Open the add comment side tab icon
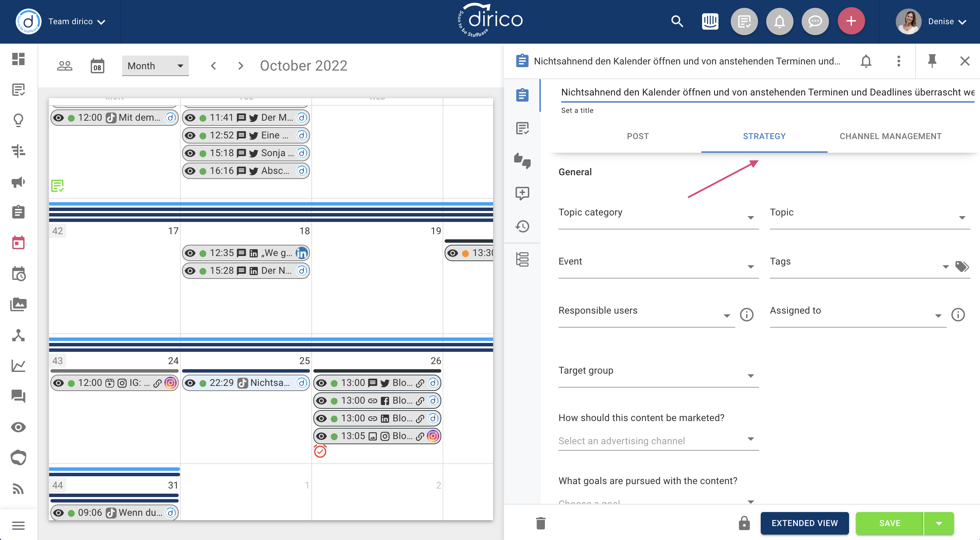The image size is (980, 540). [522, 194]
